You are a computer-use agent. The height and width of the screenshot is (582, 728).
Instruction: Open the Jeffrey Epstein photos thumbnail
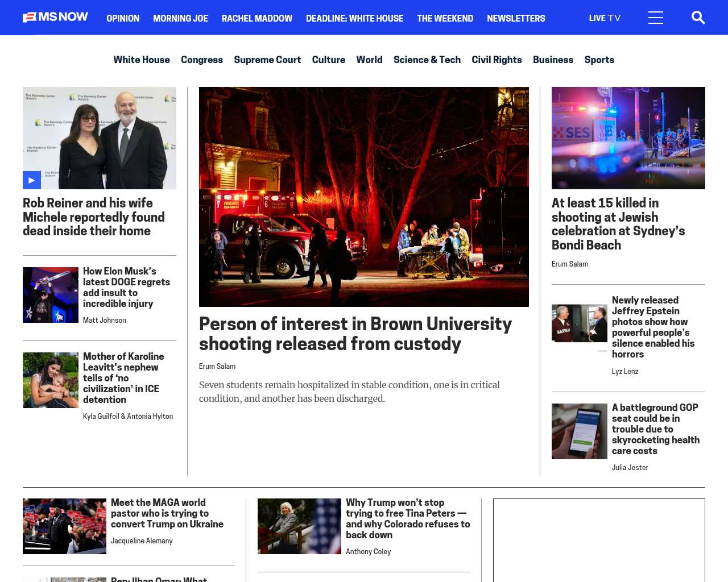(x=579, y=323)
